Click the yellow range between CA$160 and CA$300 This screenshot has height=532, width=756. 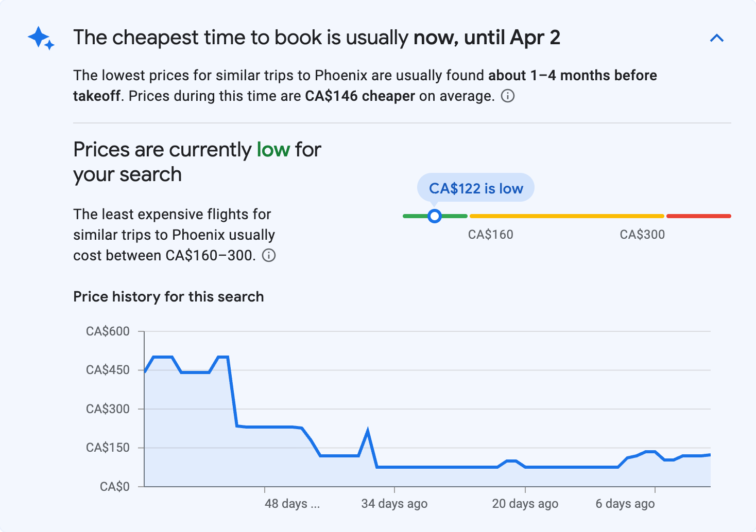(x=566, y=216)
